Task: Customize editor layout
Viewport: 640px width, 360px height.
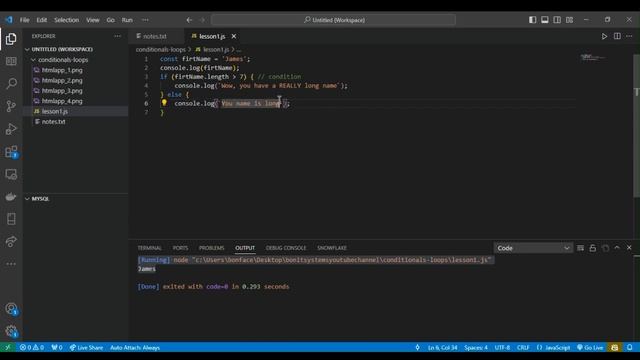Action: [x=569, y=20]
